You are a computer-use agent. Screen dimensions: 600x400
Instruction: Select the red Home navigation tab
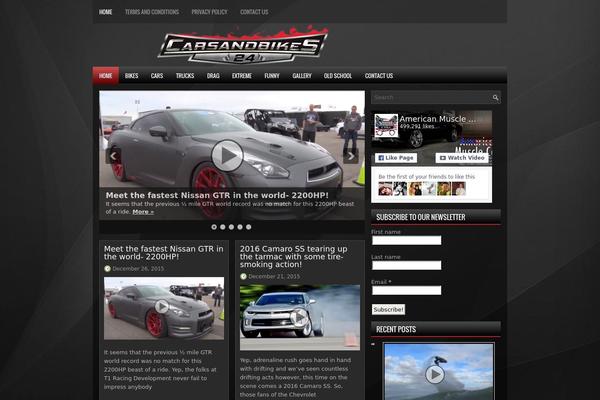tap(106, 76)
